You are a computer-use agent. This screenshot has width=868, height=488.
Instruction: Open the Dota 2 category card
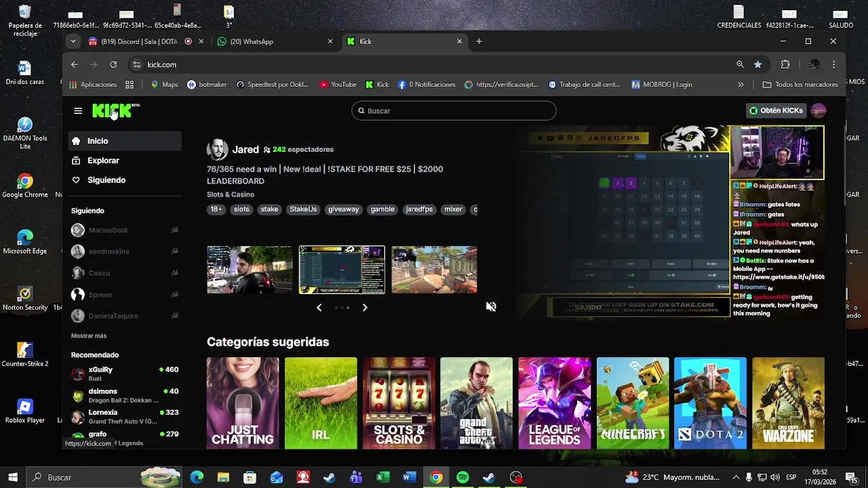(x=710, y=403)
